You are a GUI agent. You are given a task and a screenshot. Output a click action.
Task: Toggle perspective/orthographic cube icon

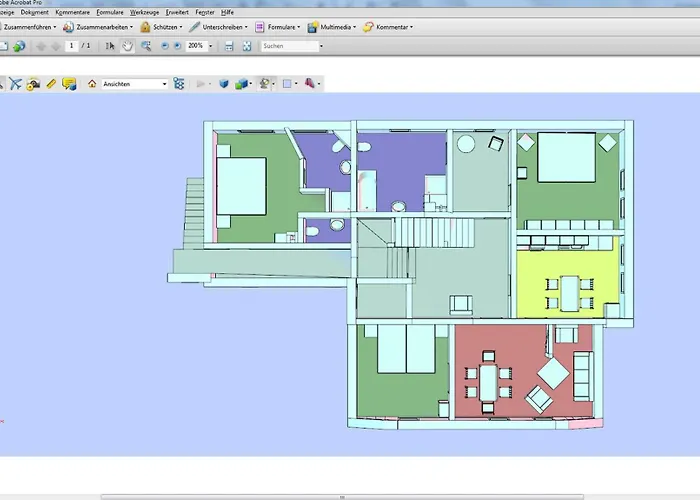[x=224, y=84]
